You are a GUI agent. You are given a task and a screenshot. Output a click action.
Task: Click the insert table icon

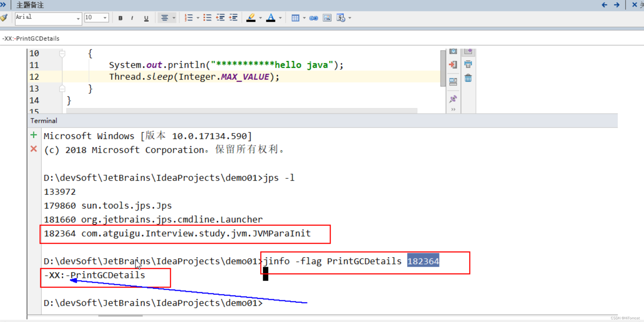(295, 18)
